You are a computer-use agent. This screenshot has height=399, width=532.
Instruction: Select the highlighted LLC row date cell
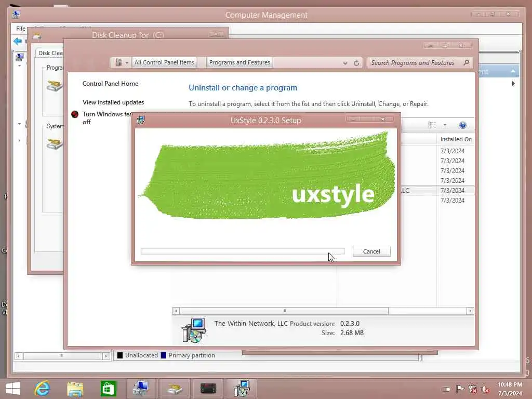(453, 190)
